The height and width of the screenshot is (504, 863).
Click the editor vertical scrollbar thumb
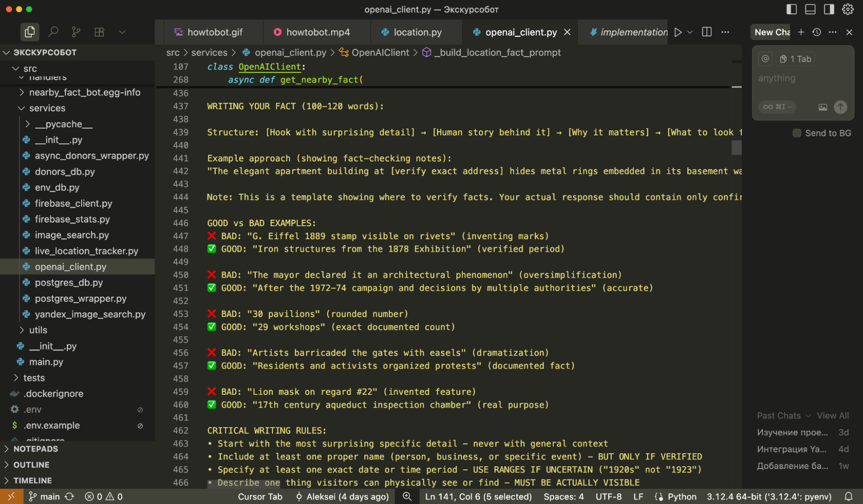[x=737, y=147]
